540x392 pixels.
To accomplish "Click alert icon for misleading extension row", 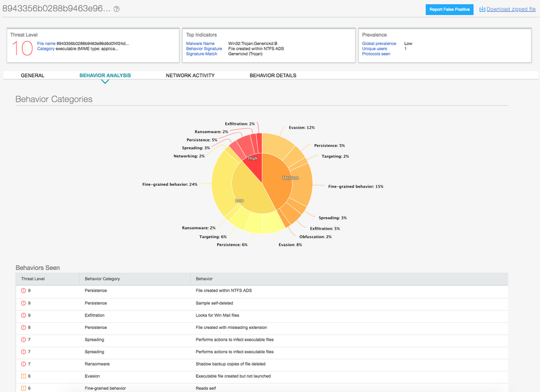I will [23, 328].
